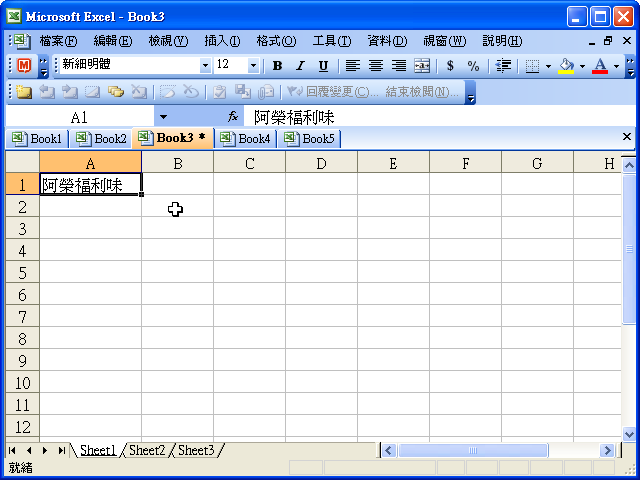Open the 插入(I) Insert menu
This screenshot has width=640, height=480.
(x=222, y=41)
